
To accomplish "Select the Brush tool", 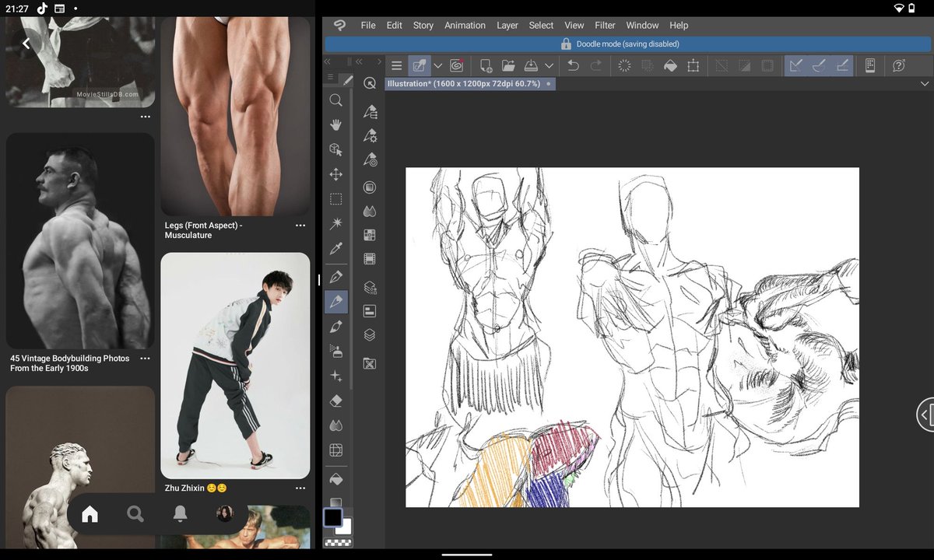I will point(336,327).
